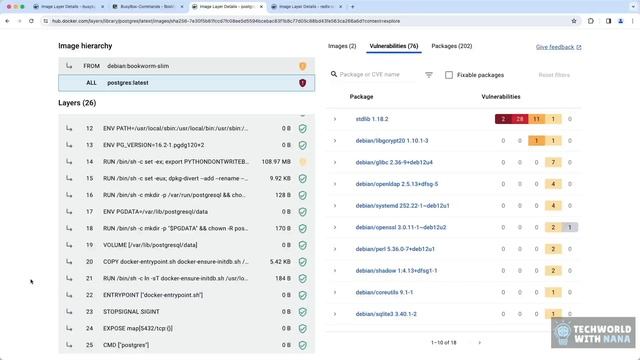
Task: Expand the debian/openldap package row
Action: point(335,184)
